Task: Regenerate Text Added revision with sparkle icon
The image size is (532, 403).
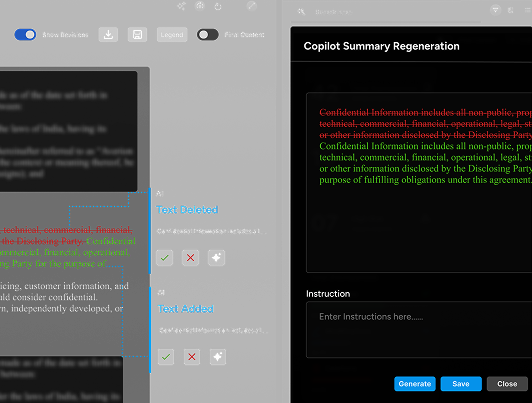Action: point(218,357)
